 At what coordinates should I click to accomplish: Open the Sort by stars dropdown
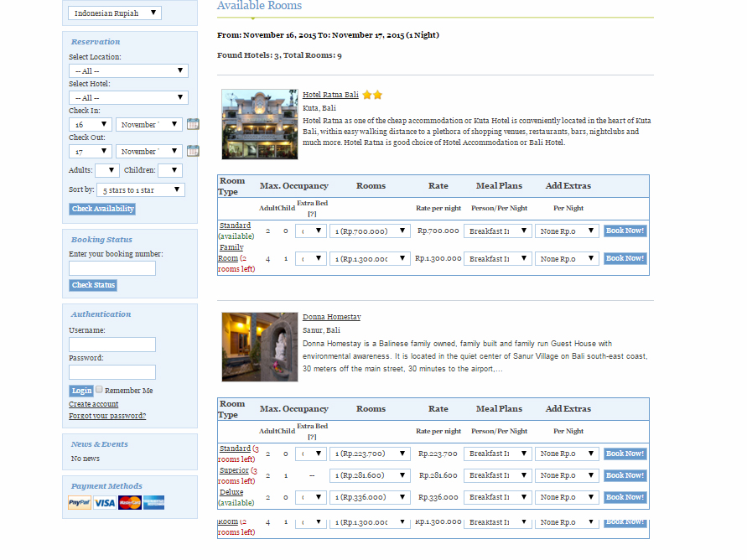tap(140, 190)
